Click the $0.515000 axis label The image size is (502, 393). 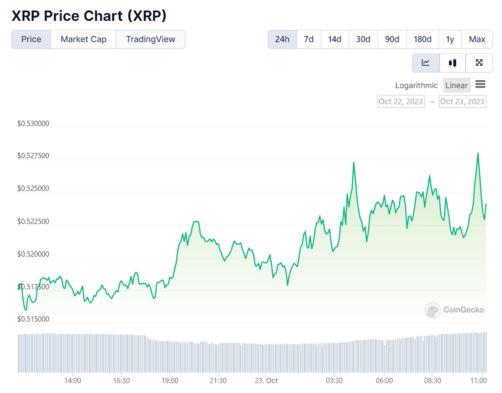click(x=33, y=319)
